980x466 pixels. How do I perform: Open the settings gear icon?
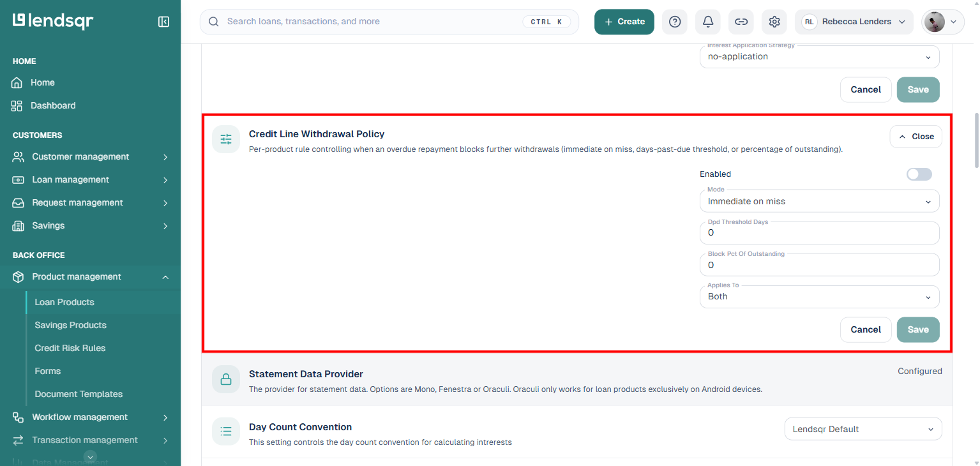coord(774,22)
